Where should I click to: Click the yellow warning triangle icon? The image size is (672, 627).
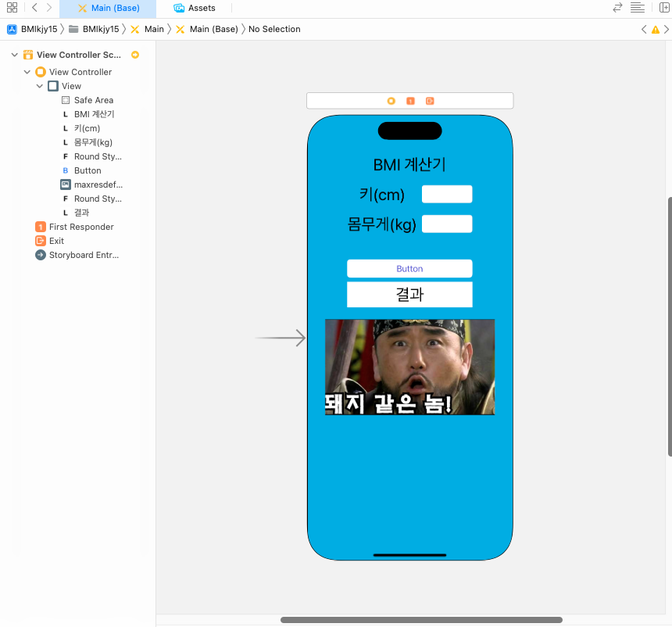pos(656,30)
